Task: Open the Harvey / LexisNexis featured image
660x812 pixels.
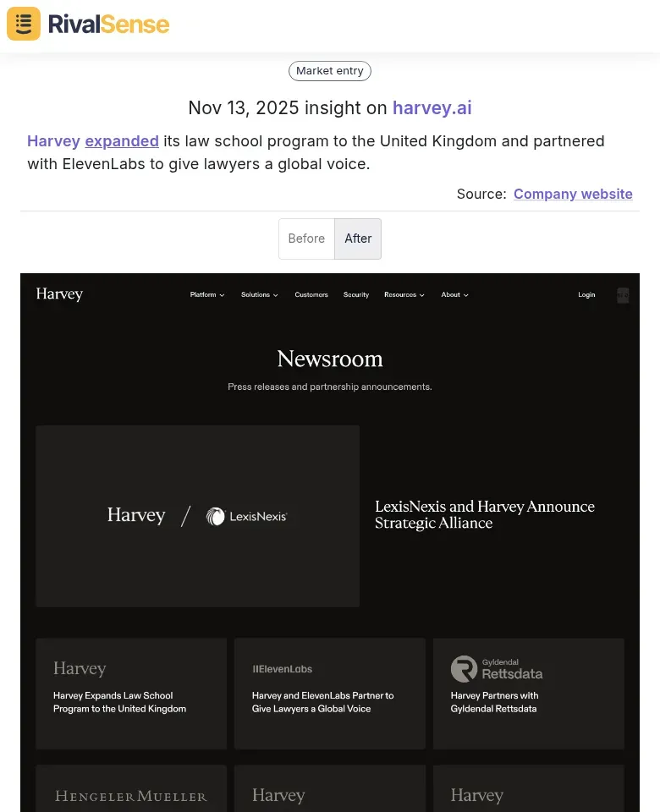Action: pyautogui.click(x=197, y=516)
